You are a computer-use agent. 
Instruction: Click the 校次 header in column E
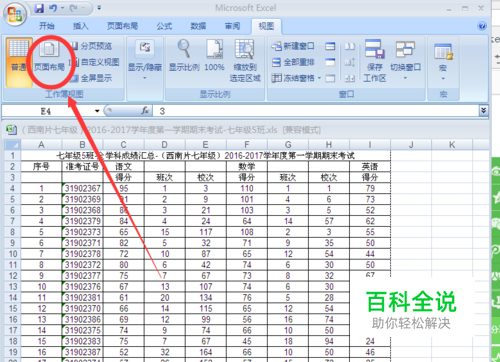[x=206, y=177]
